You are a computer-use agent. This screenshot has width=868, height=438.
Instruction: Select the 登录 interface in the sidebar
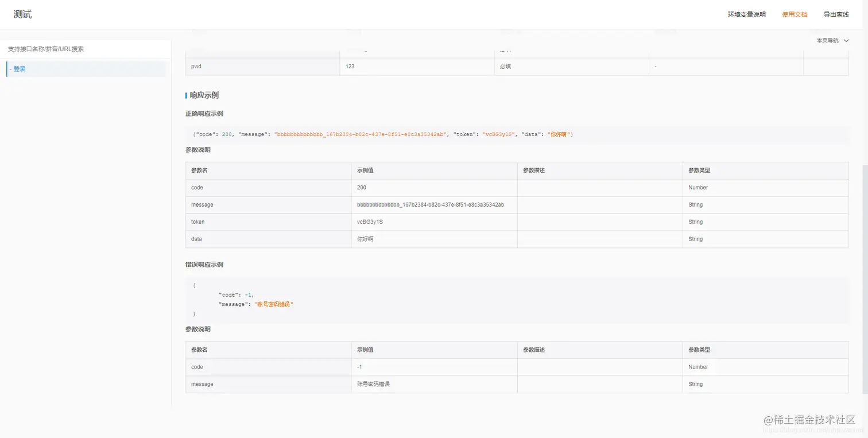point(86,69)
